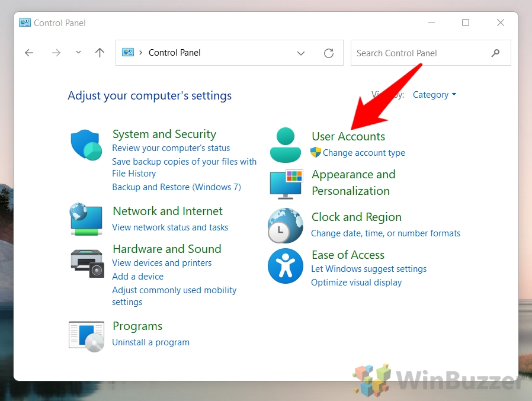Open Review your computer's status
Image resolution: width=532 pixels, height=401 pixels.
(171, 148)
